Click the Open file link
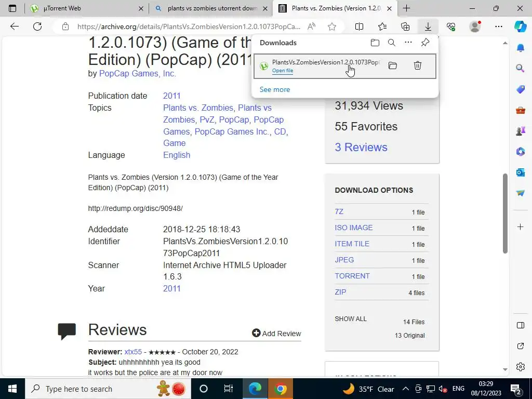 point(283,71)
